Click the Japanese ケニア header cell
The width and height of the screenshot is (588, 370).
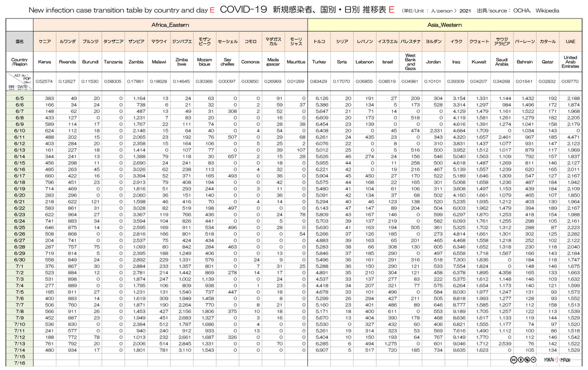pyautogui.click(x=45, y=42)
